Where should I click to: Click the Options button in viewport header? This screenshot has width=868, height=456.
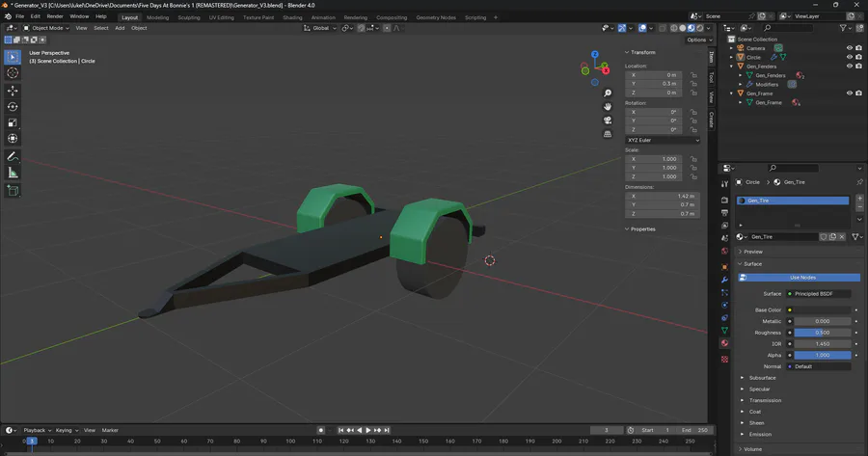coord(699,40)
